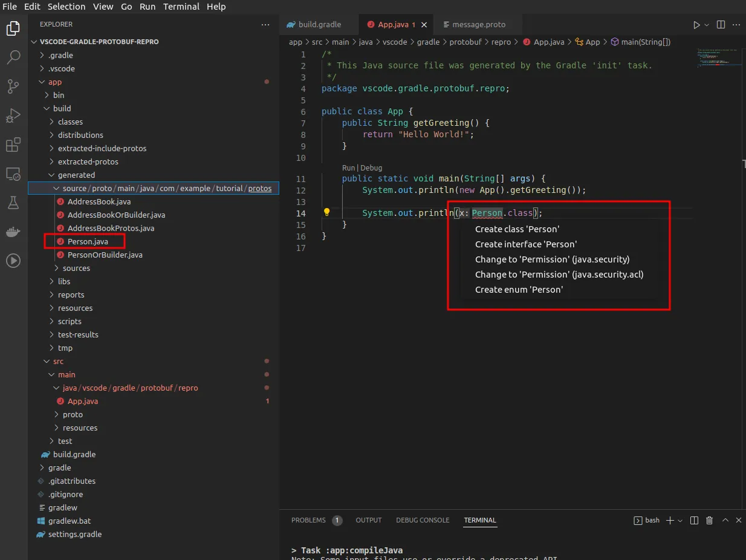746x560 pixels.
Task: Kill the terminal with trash icon
Action: 710,520
